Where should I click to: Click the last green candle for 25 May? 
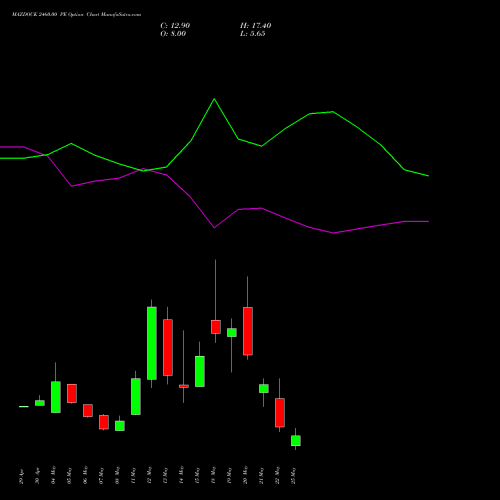[x=296, y=440]
